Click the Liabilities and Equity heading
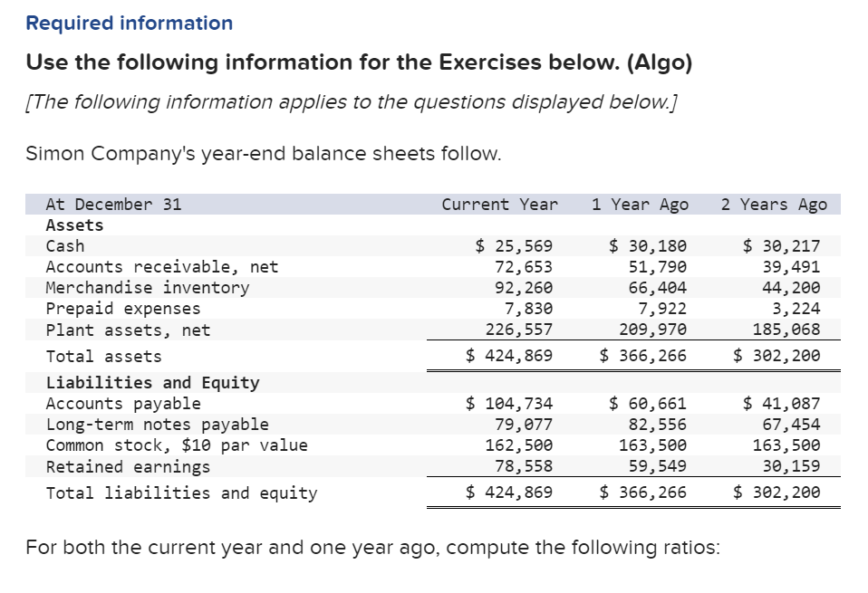The height and width of the screenshot is (593, 868). coord(153,382)
